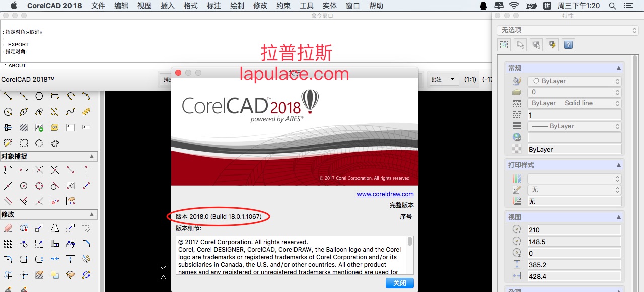Viewport: 644px width, 292px height.
Task: Click the view width field showing 428.4
Action: (x=574, y=276)
